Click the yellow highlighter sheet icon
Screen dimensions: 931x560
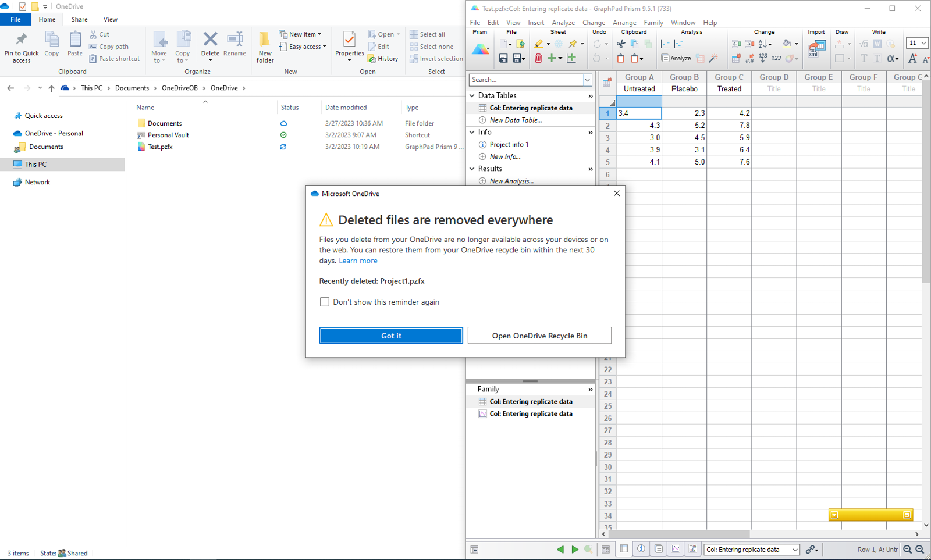click(539, 44)
